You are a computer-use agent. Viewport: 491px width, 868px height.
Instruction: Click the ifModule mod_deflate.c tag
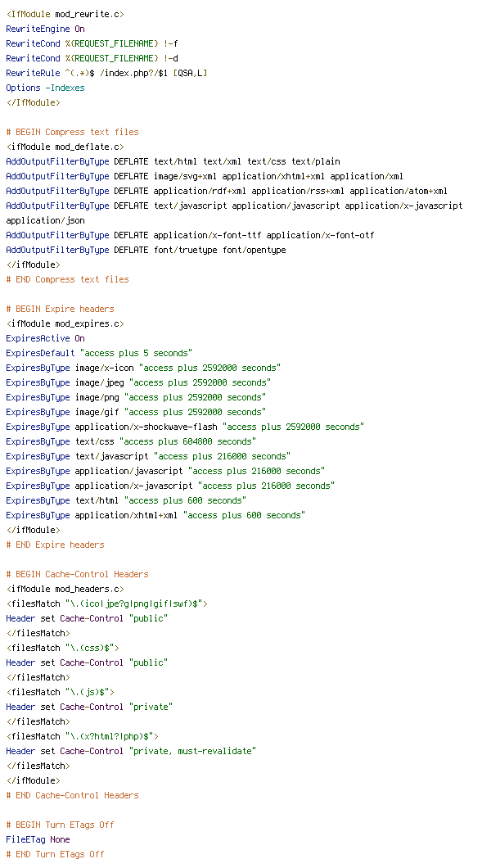[x=65, y=147]
